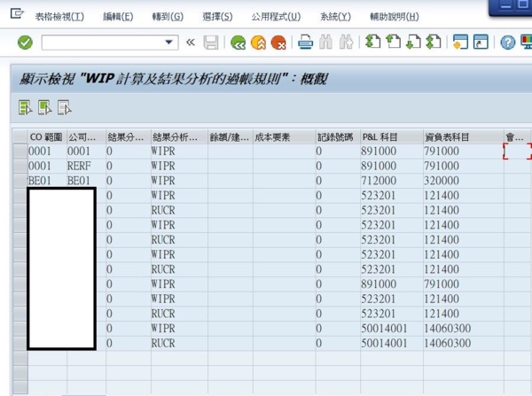Click the Save diskette icon
Image resolution: width=532 pixels, height=396 pixels.
point(211,43)
